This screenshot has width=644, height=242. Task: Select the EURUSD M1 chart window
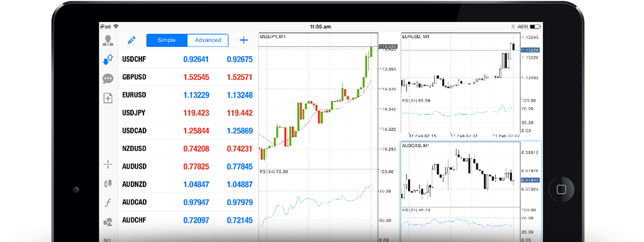coord(461,83)
